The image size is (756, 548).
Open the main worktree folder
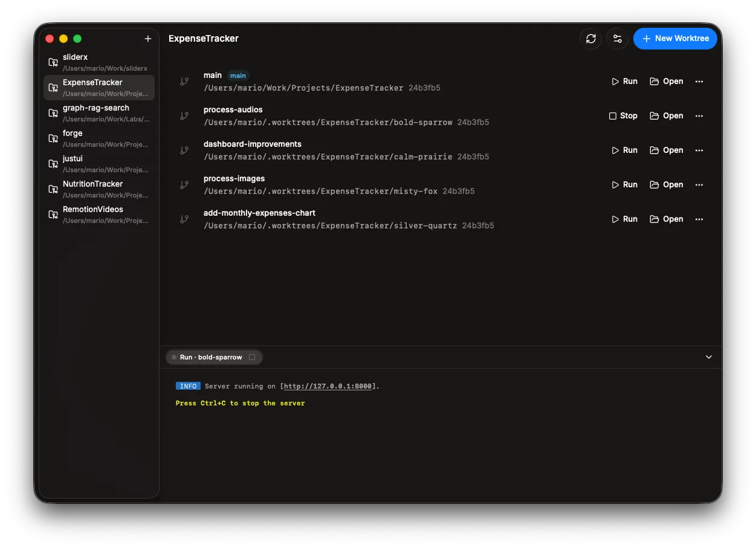coord(667,82)
